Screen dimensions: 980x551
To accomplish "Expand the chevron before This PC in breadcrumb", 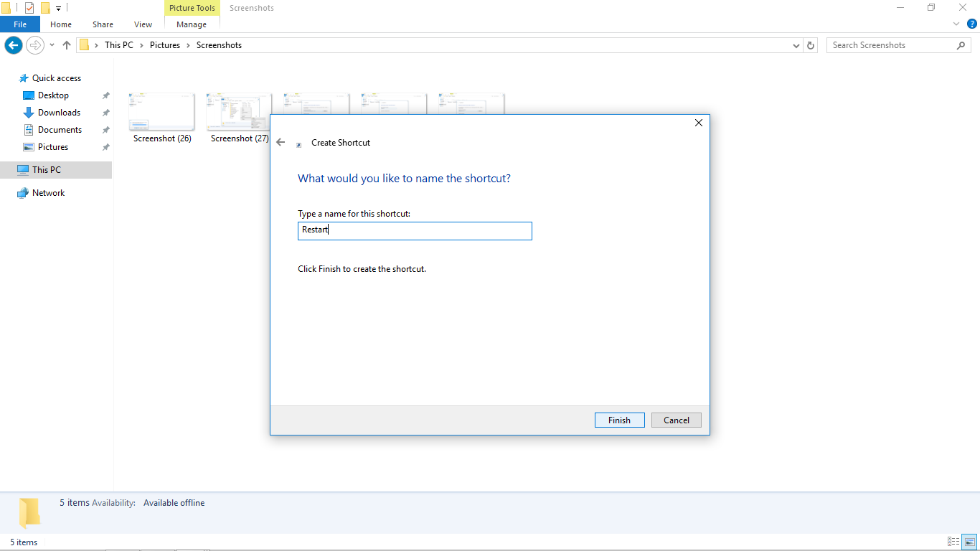I will pyautogui.click(x=97, y=45).
